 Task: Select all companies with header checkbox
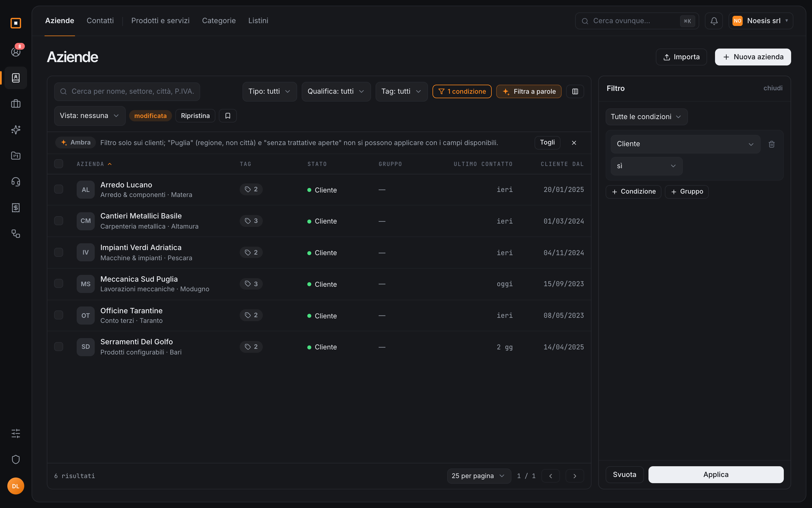click(x=59, y=164)
